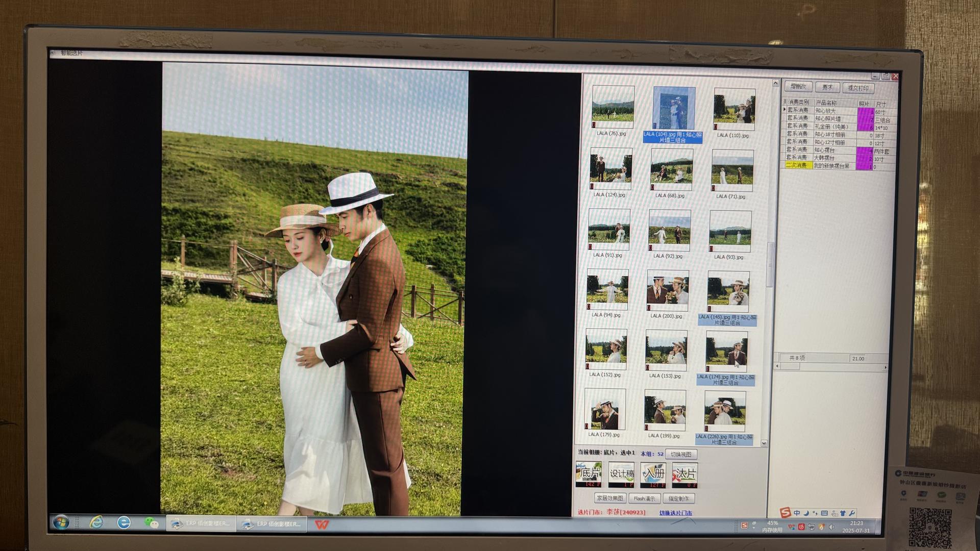This screenshot has width=980, height=551.
Task: Select thumbnail LALA (68).jpg
Action: (672, 170)
